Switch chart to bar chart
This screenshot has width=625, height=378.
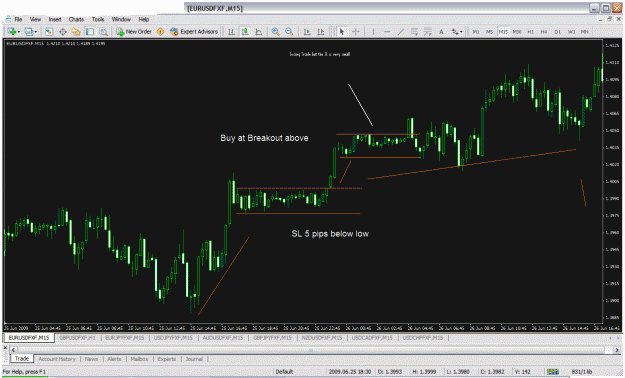point(231,32)
